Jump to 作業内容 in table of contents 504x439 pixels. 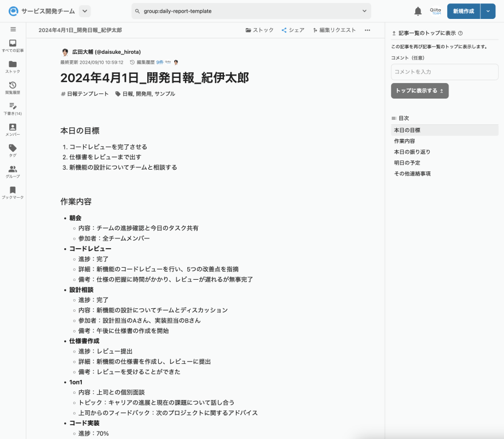point(444,141)
